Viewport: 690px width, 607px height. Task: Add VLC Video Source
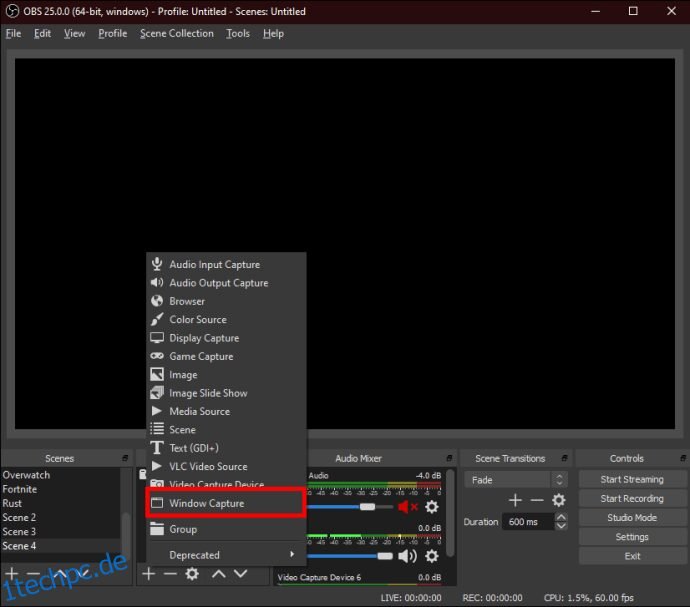click(x=226, y=467)
